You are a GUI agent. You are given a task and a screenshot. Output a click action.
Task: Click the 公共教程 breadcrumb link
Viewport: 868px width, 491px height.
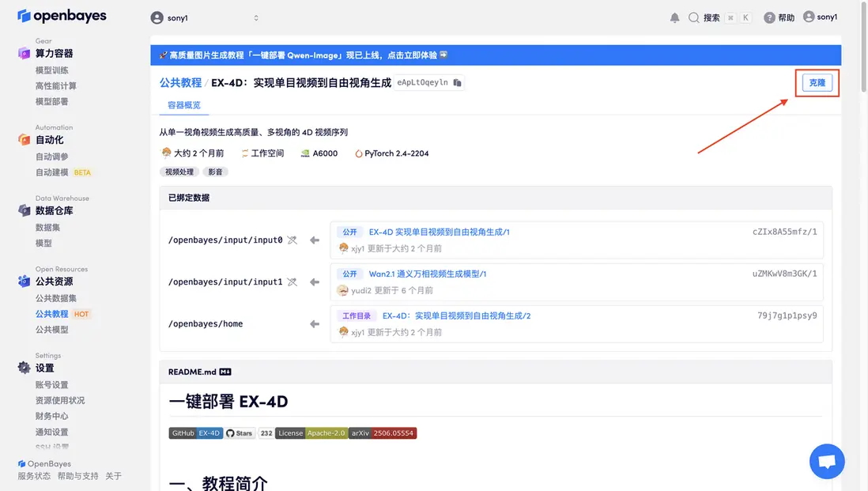click(x=180, y=82)
